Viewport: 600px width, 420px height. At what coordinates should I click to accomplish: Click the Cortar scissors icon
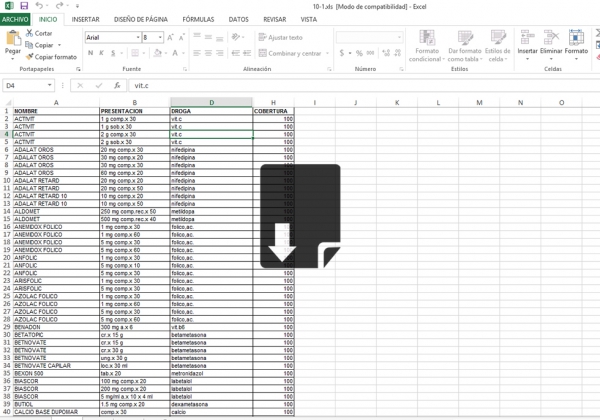27,33
